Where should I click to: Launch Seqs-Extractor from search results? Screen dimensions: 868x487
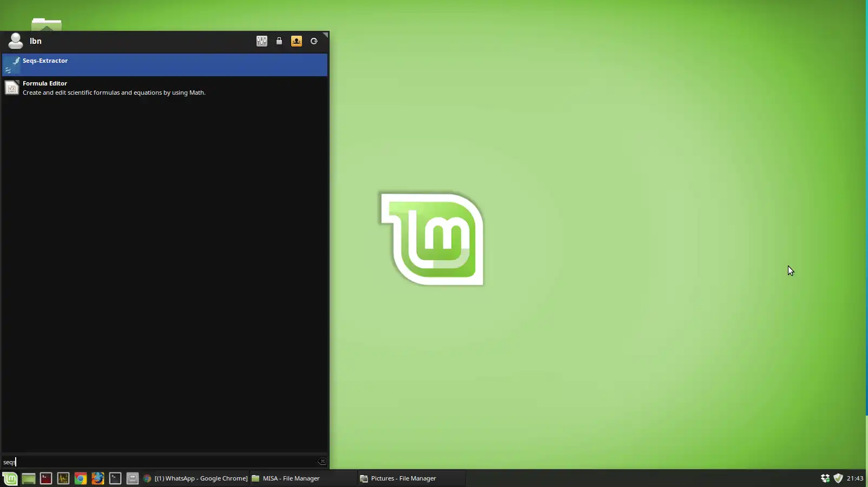165,65
